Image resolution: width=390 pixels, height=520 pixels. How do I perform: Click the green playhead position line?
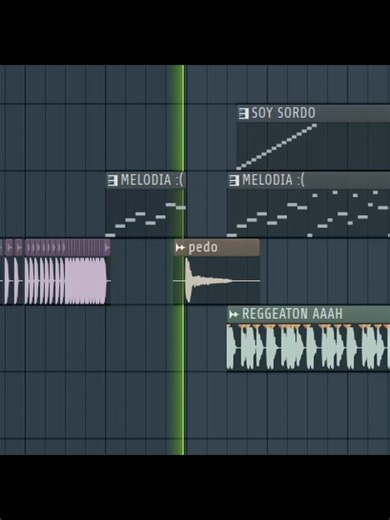[x=183, y=260]
